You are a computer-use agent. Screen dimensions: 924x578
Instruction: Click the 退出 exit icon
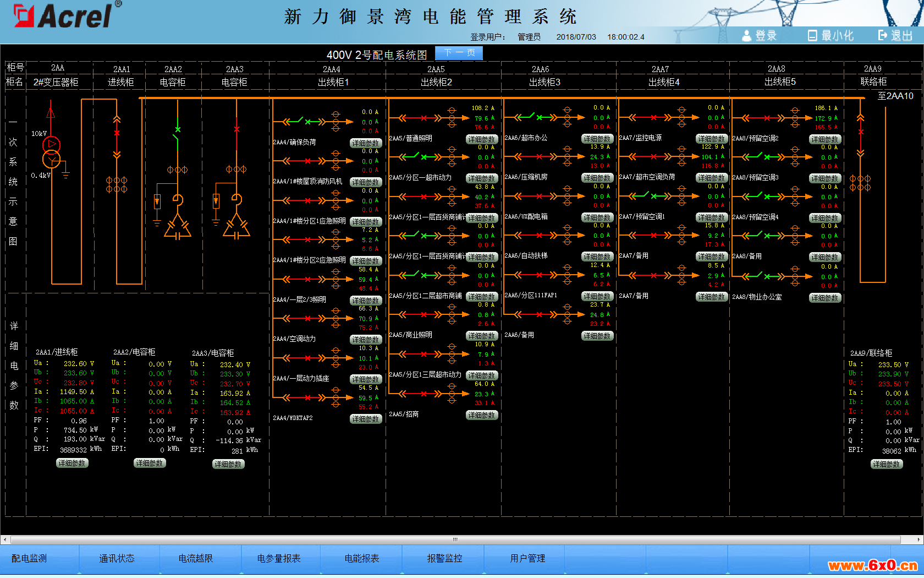pos(883,35)
